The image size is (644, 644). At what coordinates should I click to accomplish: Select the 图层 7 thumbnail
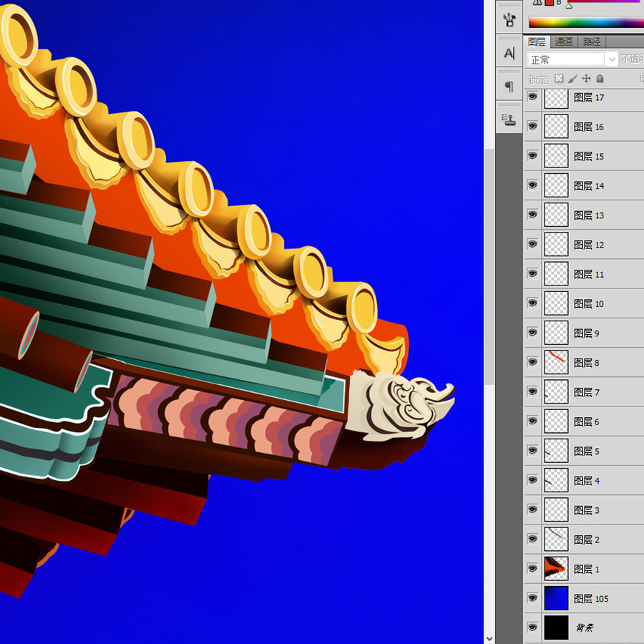[556, 391]
